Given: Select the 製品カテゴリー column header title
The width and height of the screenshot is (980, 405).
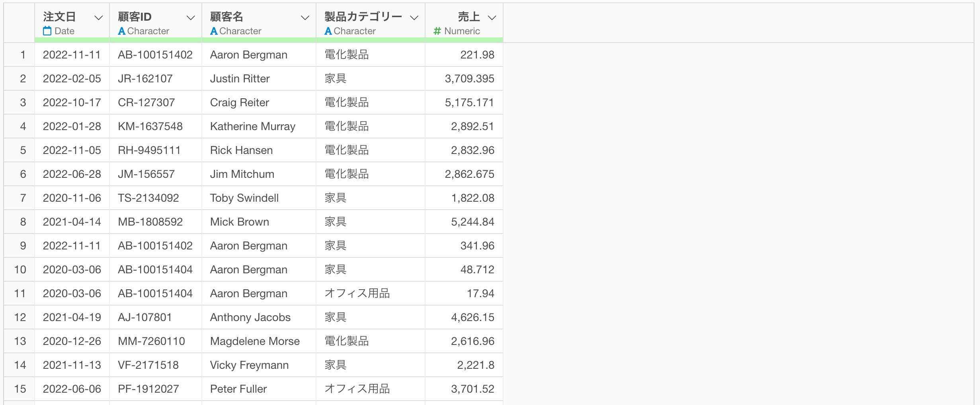Looking at the screenshot, I should (x=363, y=17).
